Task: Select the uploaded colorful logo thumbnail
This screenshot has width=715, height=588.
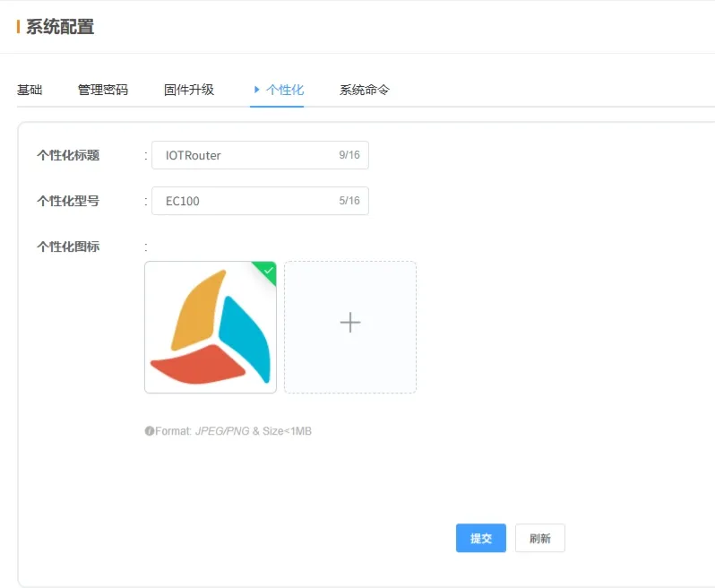Action: (211, 327)
